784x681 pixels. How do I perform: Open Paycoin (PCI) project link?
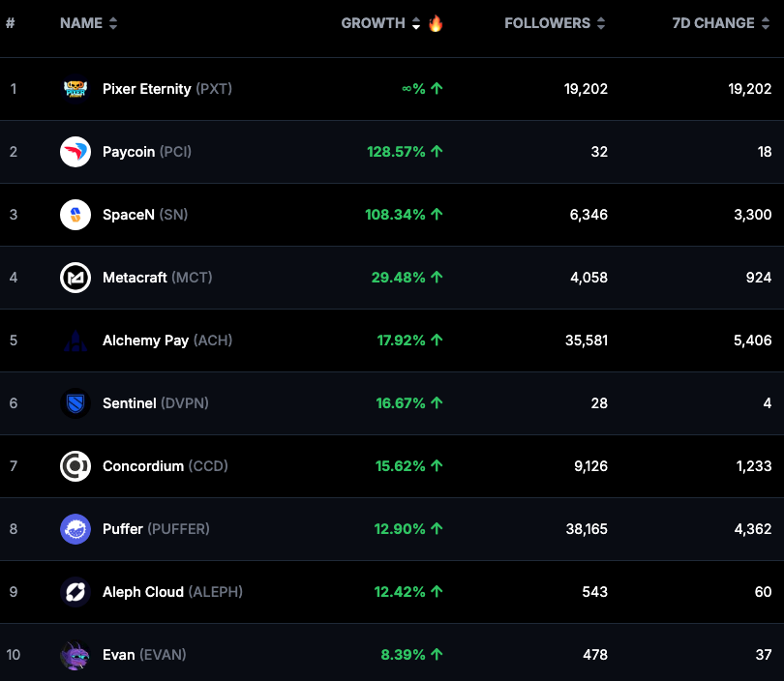pyautogui.click(x=147, y=152)
